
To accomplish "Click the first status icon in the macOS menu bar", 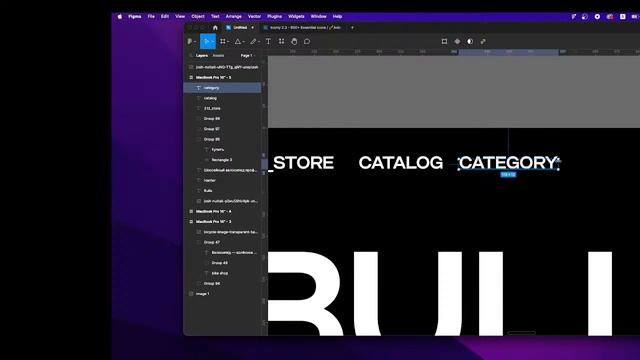I will [573, 16].
